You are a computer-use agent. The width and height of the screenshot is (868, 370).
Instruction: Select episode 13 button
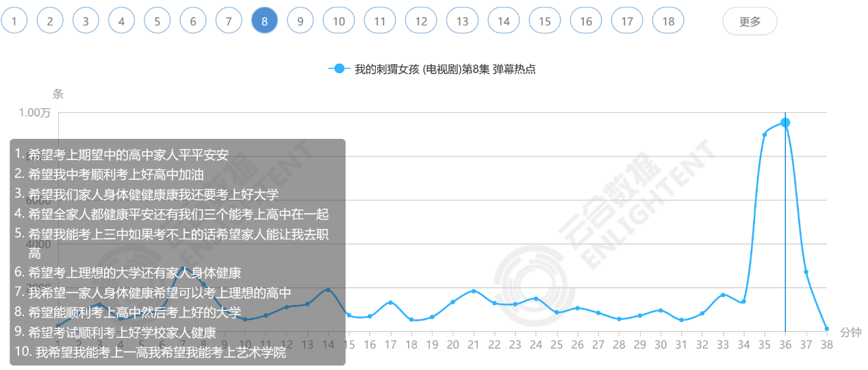(x=462, y=21)
